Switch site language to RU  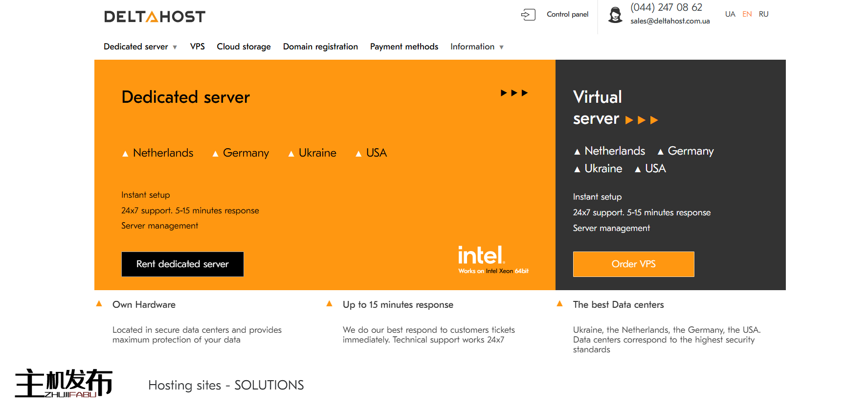click(763, 14)
